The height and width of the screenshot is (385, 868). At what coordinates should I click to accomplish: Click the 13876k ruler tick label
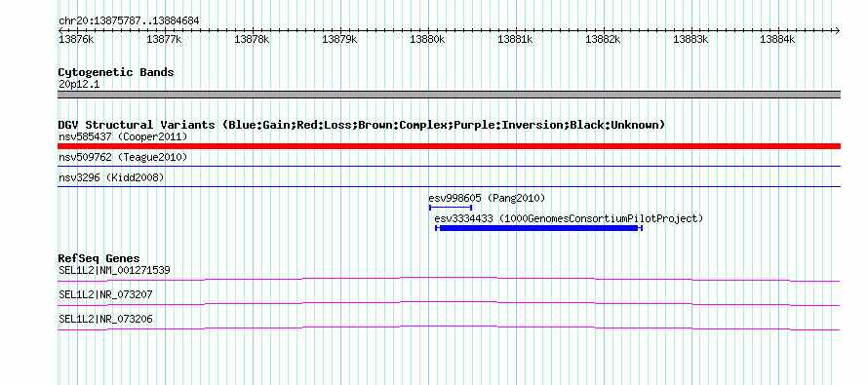pos(76,39)
